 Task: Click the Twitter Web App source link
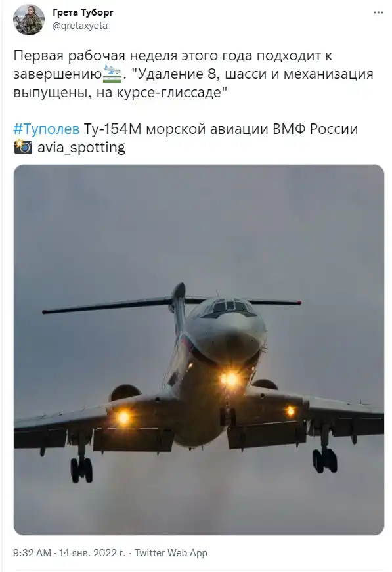171,553
